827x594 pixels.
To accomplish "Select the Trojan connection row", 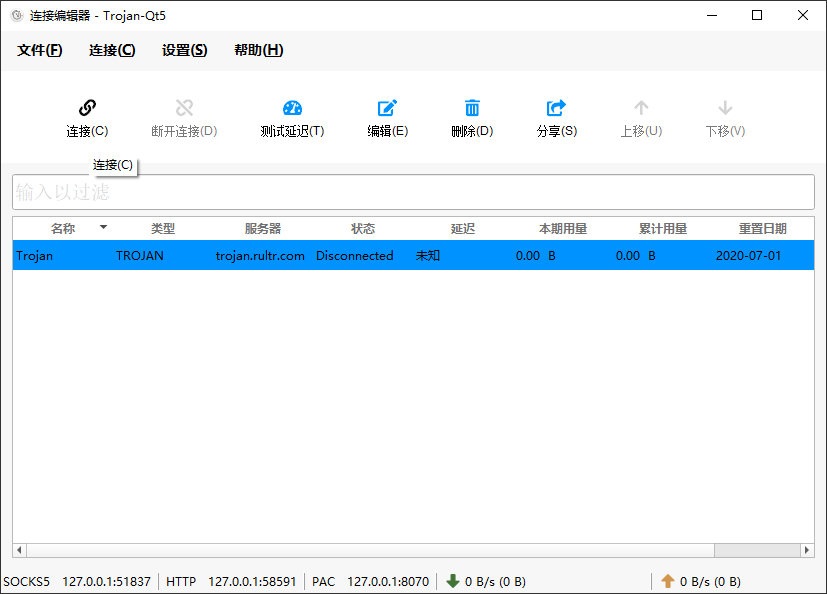I will (414, 255).
